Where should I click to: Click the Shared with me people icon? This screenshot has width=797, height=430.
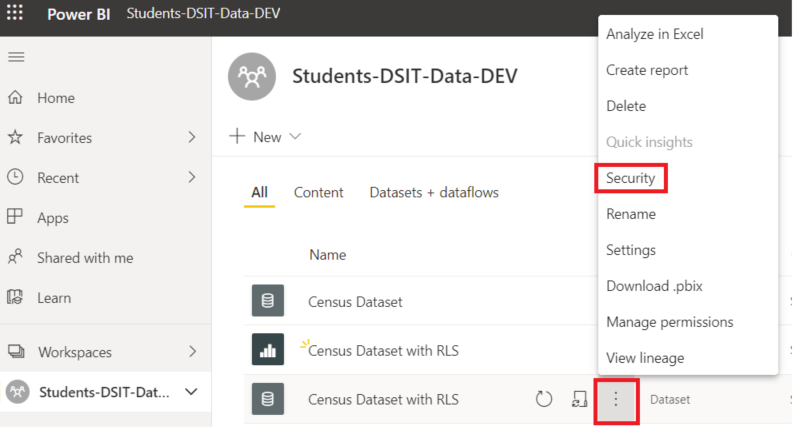[x=15, y=257]
